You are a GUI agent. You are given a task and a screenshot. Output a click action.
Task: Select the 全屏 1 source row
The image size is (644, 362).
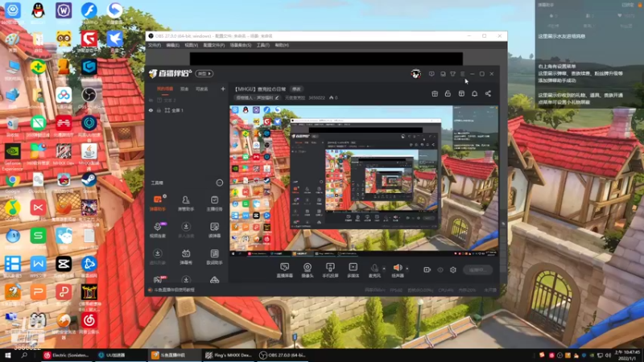(x=187, y=110)
